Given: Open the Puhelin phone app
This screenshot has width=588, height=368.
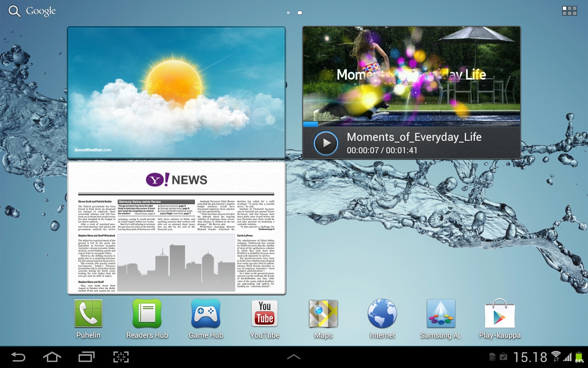Looking at the screenshot, I should (x=88, y=319).
